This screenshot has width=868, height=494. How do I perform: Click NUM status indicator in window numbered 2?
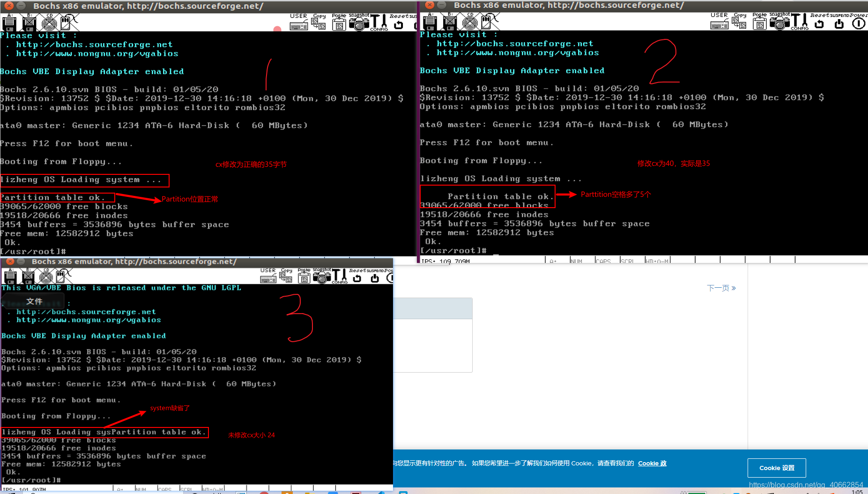tap(577, 261)
